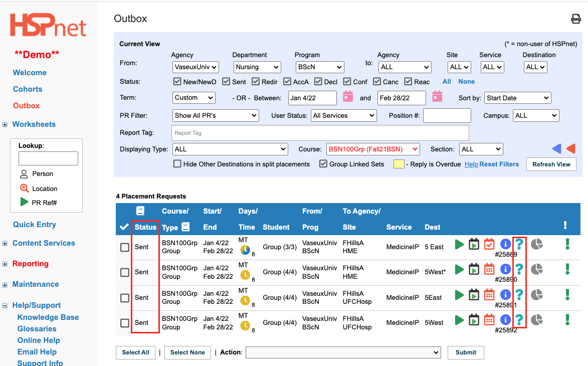Open red calendar grid icon for #25890
This screenshot has width=588, height=366.
489,269
